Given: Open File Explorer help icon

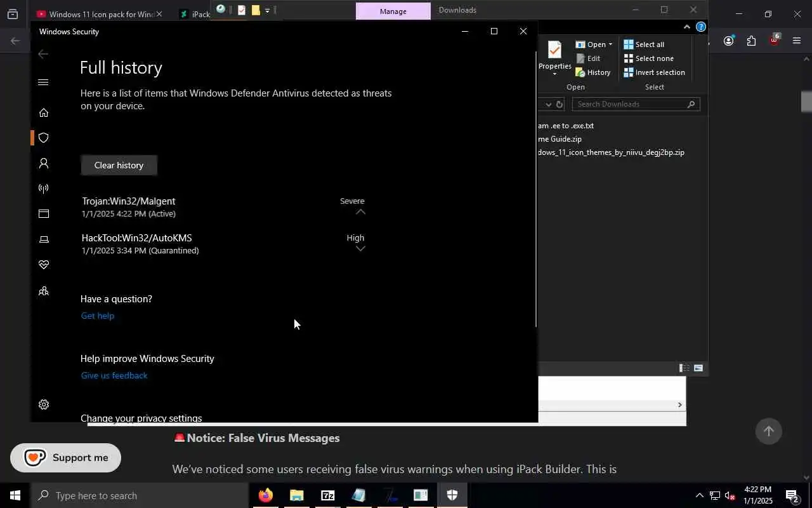Looking at the screenshot, I should click(700, 27).
